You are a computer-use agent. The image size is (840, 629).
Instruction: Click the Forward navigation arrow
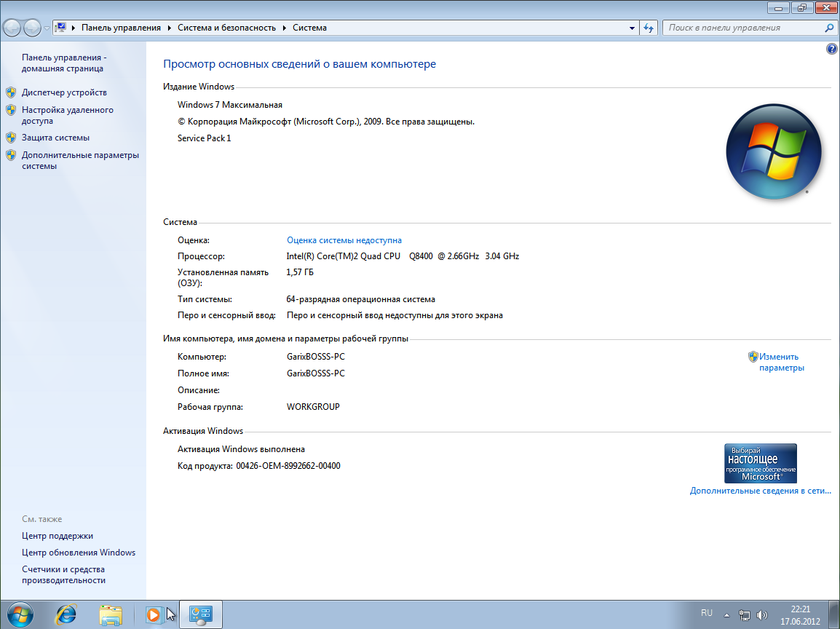pos(32,28)
